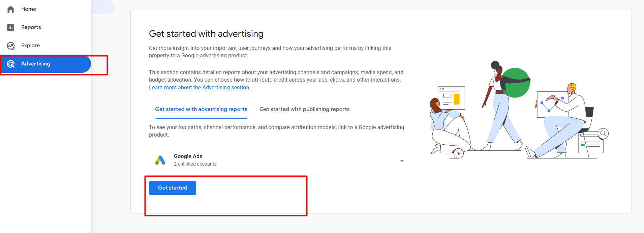Viewport: 644px width, 233px height.
Task: Open the Learn more about Advertising link
Action: coord(199,88)
